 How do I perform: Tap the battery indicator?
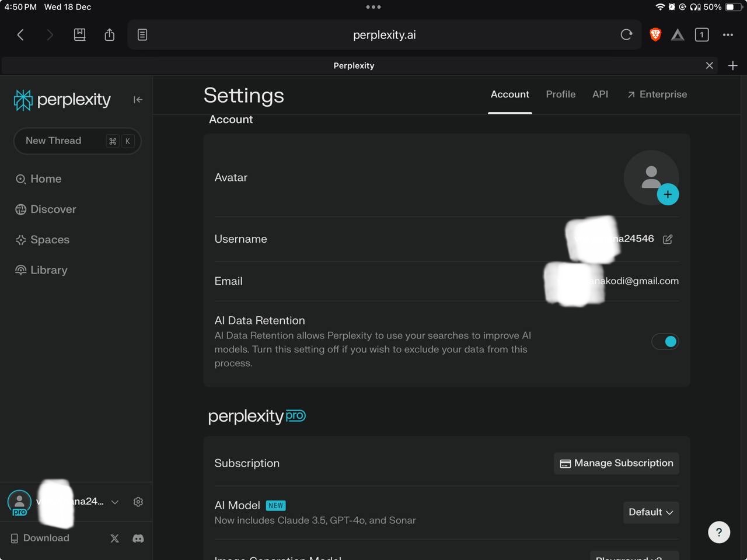click(733, 7)
